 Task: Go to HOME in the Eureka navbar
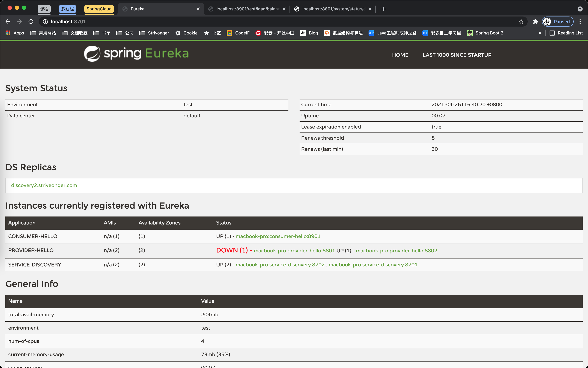pyautogui.click(x=400, y=55)
